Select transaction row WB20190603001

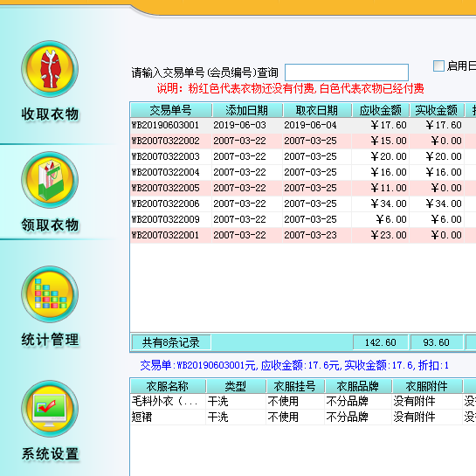[303, 125]
